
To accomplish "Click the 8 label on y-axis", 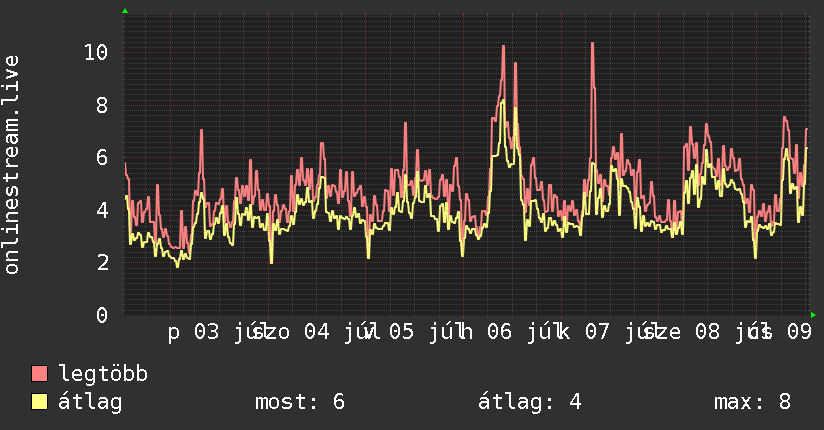I will click(102, 105).
